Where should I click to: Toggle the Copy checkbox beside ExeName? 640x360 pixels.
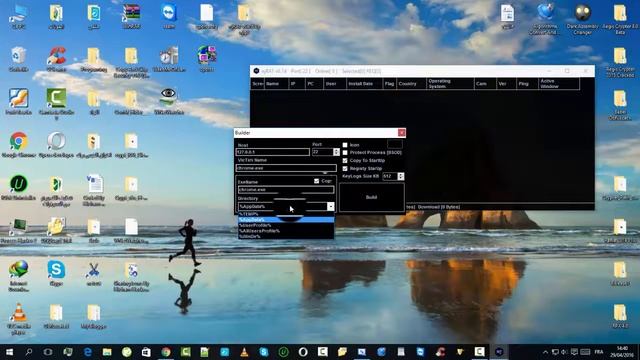(x=316, y=181)
